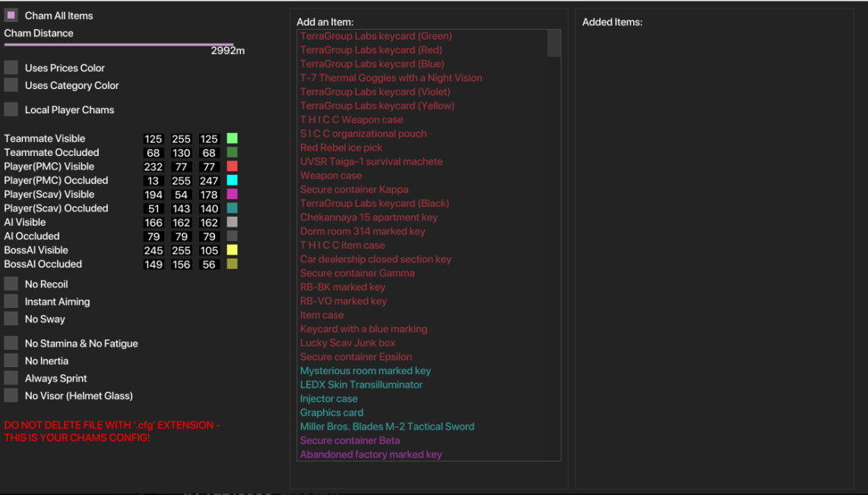The height and width of the screenshot is (495, 868).
Task: Click BossAI Occluded red value 149
Action: tap(154, 265)
